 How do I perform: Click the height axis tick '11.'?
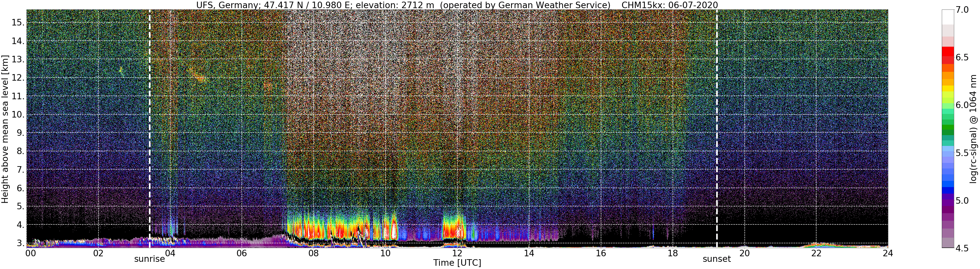click(18, 96)
